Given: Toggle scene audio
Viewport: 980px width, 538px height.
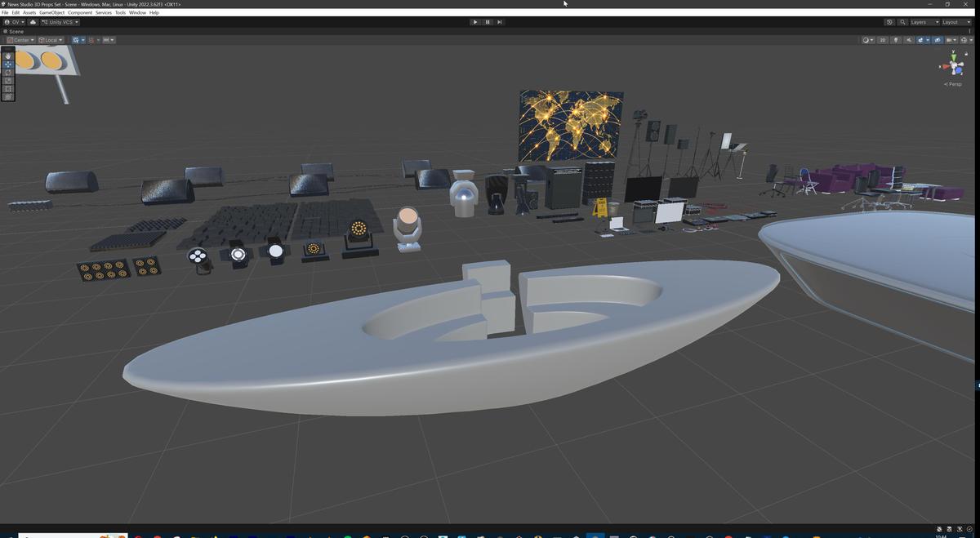Looking at the screenshot, I should (909, 40).
